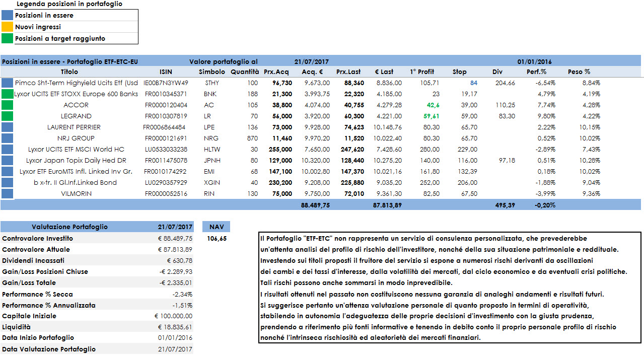Screen dimensions: 644x357
Task: Click the 'Posizioni in essere - Portafoglio ETF-ETC-EU' heading
Action: pos(70,61)
